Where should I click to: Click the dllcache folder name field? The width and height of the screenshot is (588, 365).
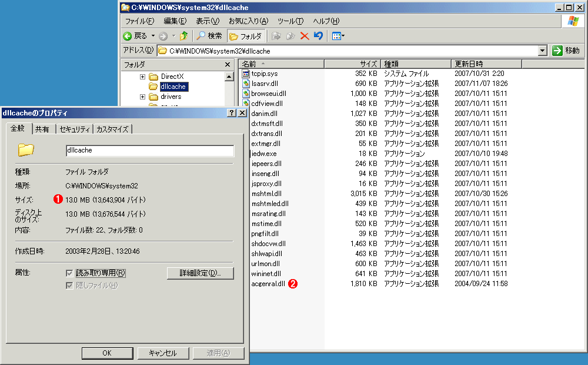pyautogui.click(x=149, y=151)
